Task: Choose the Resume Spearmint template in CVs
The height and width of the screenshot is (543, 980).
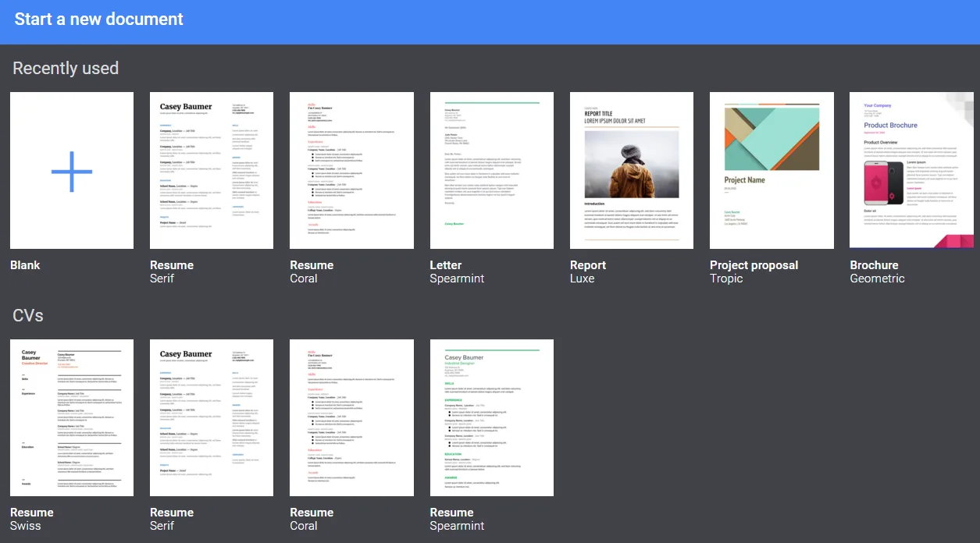Action: [492, 417]
